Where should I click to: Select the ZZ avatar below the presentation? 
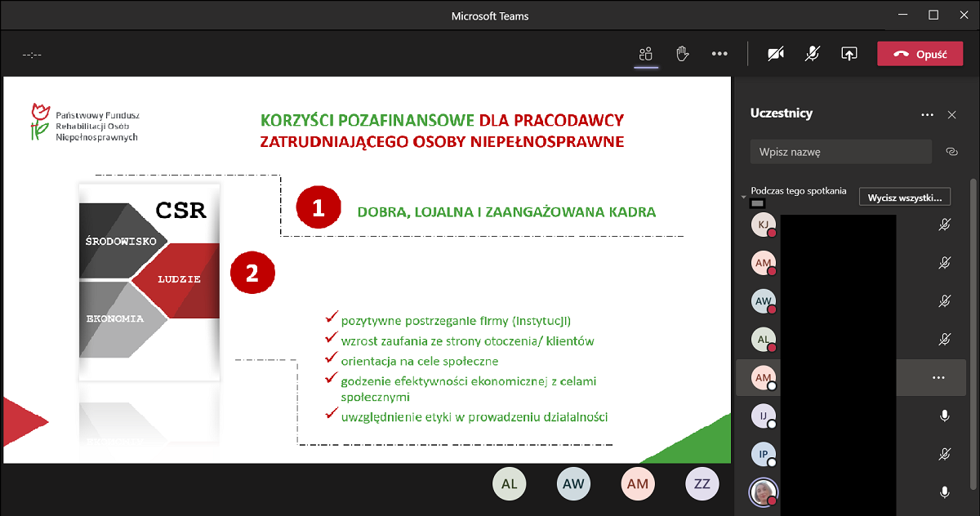[702, 483]
